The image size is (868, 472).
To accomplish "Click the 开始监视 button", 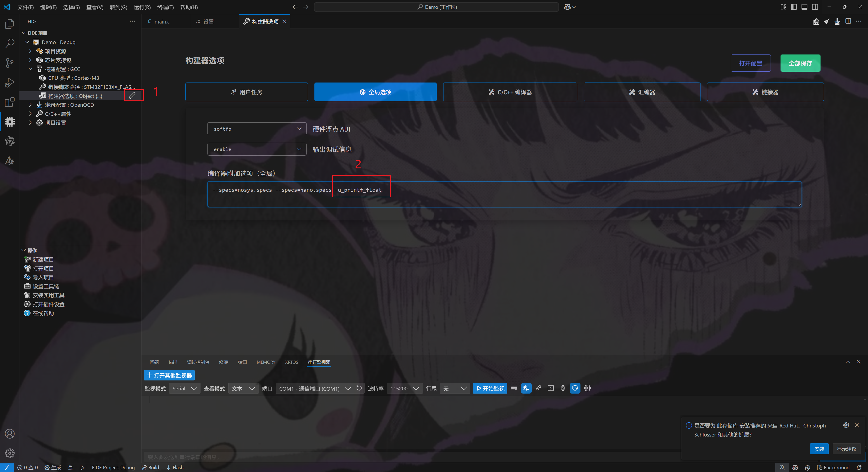I will tap(490, 388).
